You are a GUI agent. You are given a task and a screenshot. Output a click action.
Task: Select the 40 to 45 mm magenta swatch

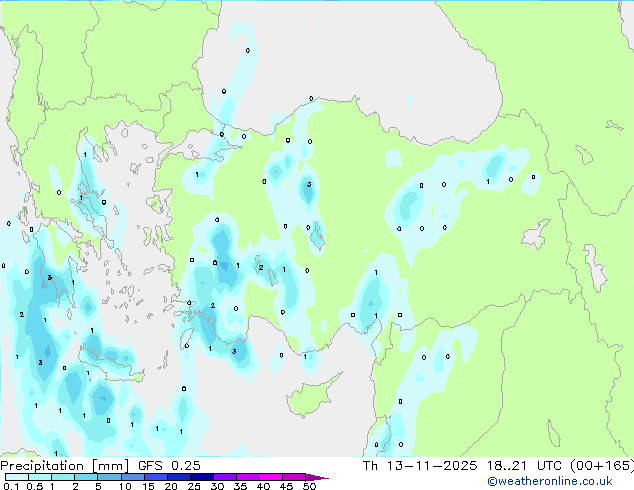click(x=271, y=477)
